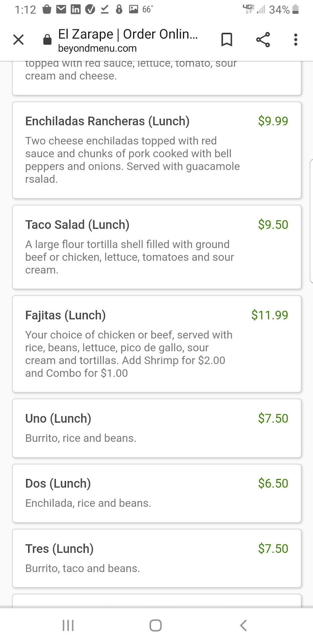Open the three-dot overflow menu
The width and height of the screenshot is (313, 644).
(296, 40)
